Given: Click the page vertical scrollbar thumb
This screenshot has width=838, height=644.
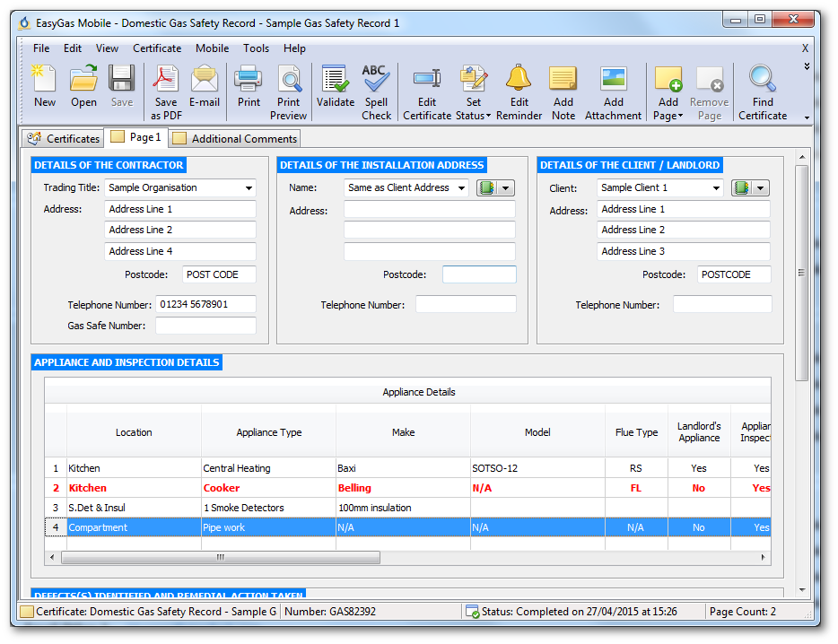Looking at the screenshot, I should tap(801, 273).
